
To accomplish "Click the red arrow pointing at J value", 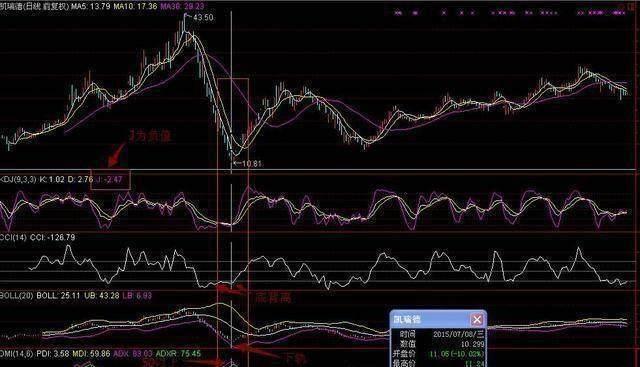I will click(116, 156).
